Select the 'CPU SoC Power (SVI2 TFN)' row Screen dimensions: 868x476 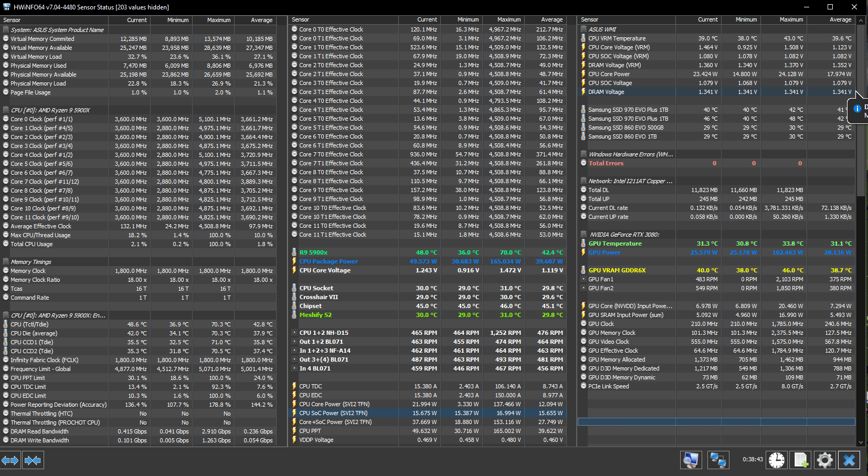(x=428, y=413)
